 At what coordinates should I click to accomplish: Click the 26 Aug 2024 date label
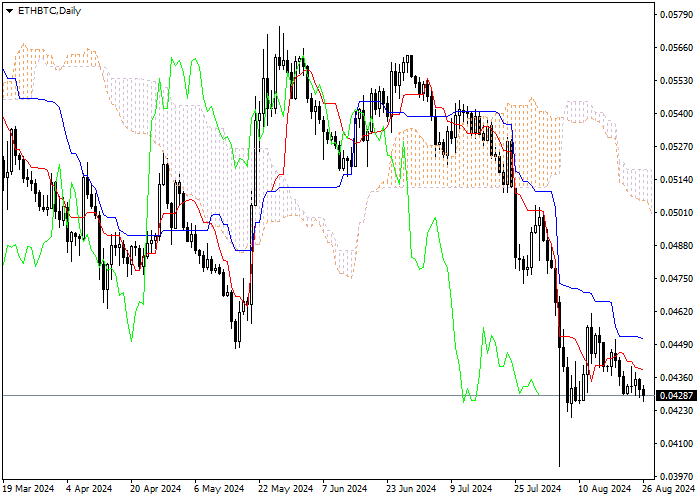tap(668, 489)
